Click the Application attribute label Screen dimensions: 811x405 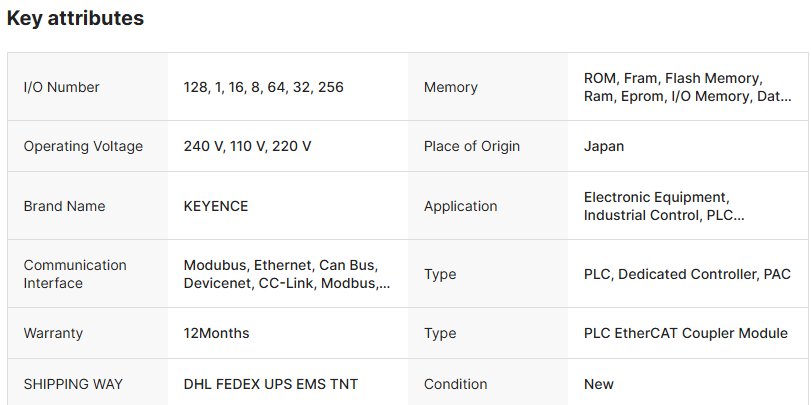pyautogui.click(x=460, y=206)
